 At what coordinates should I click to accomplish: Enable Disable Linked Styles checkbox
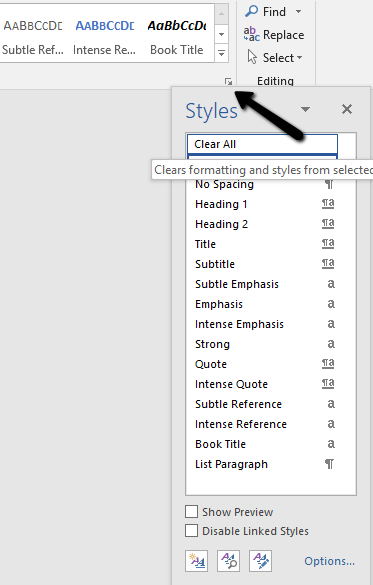(191, 531)
